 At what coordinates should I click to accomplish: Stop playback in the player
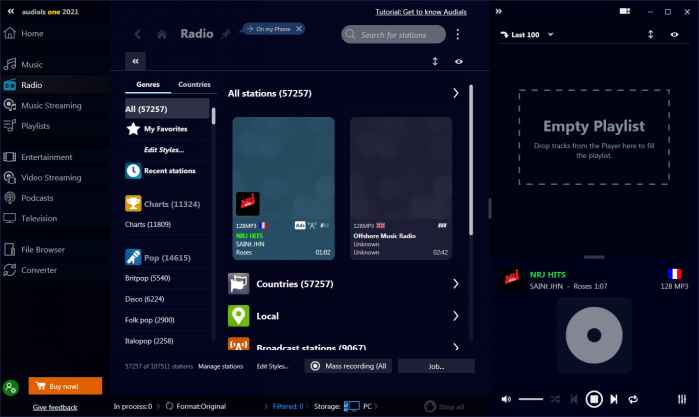[x=593, y=399]
